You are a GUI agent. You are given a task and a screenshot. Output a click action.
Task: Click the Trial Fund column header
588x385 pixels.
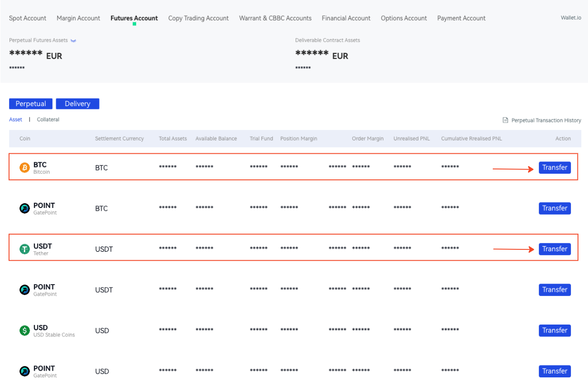pos(261,138)
